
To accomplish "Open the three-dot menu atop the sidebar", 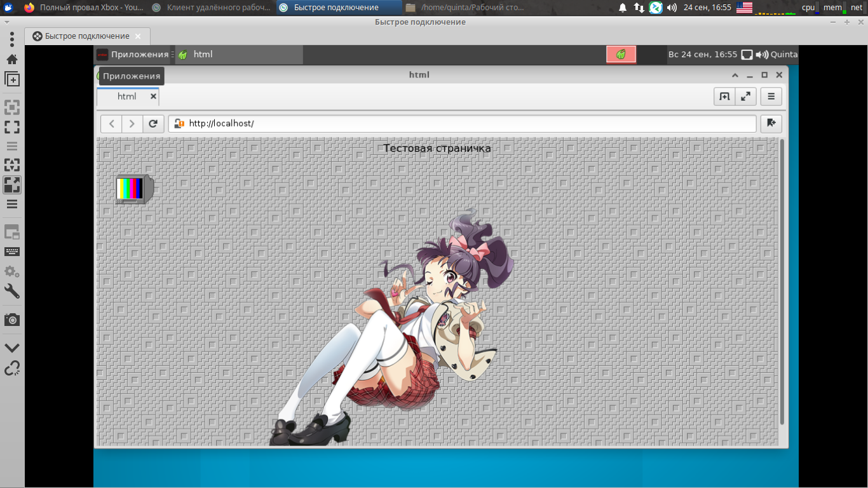I will 12,39.
